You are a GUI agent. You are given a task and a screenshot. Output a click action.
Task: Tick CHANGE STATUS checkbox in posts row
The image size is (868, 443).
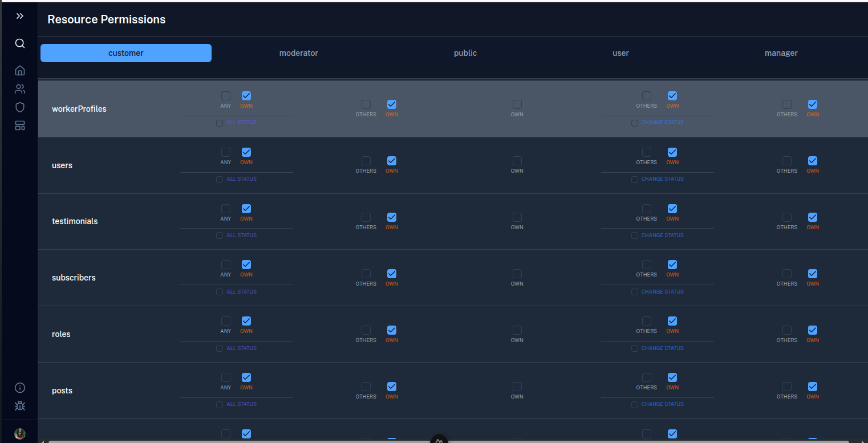[x=635, y=405]
